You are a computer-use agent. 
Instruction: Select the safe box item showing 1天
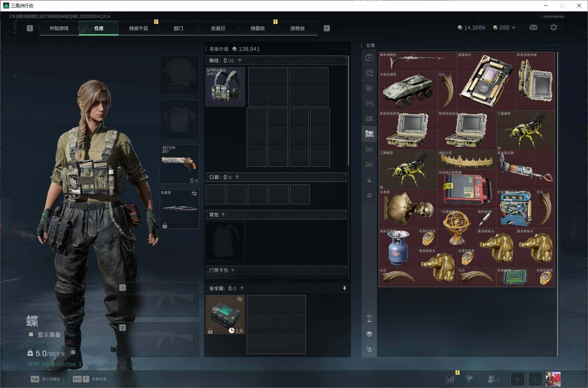(x=225, y=315)
